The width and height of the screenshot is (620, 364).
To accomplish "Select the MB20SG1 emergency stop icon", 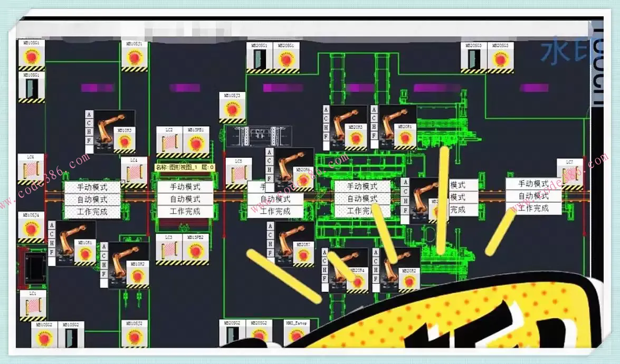I will point(287,58).
